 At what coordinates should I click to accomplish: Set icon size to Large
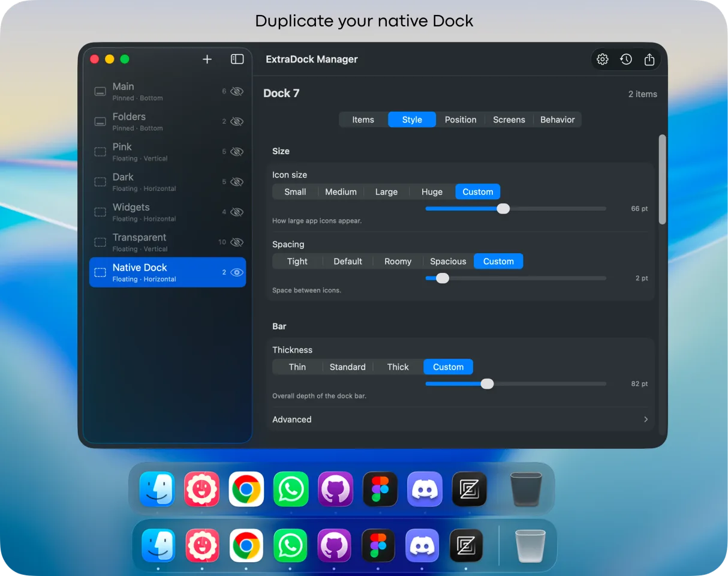386,192
